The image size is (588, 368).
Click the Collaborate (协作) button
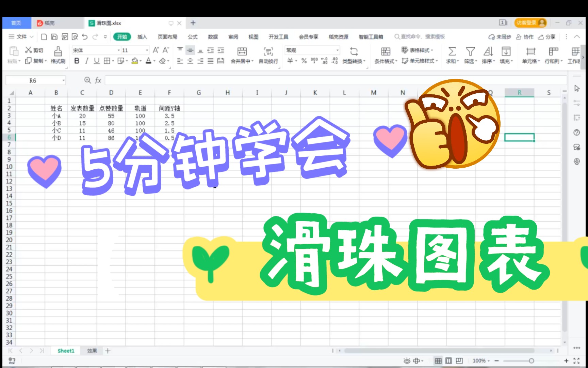[x=525, y=37]
